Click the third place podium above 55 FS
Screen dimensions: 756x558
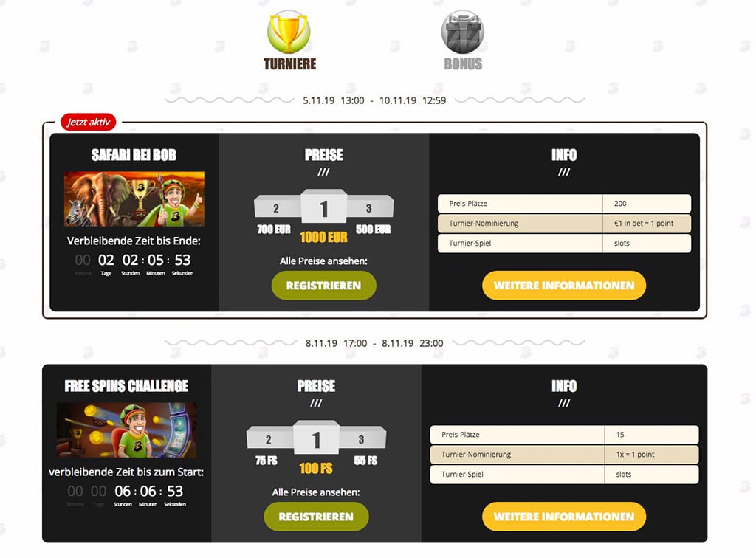click(362, 438)
